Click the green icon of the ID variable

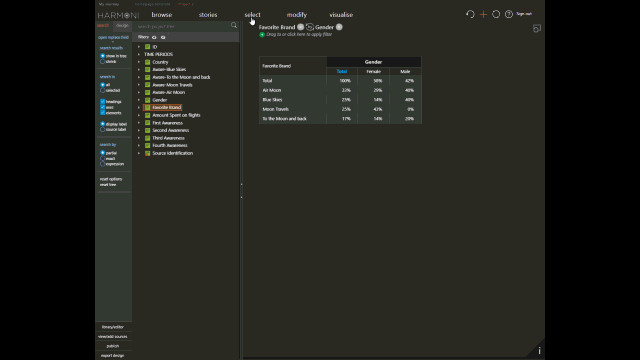point(148,47)
